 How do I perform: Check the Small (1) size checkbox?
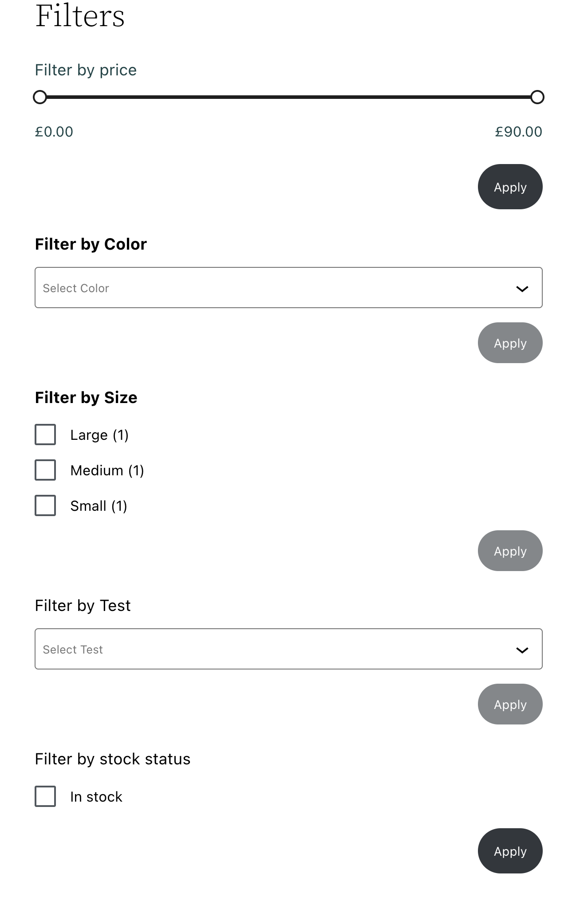click(x=45, y=505)
